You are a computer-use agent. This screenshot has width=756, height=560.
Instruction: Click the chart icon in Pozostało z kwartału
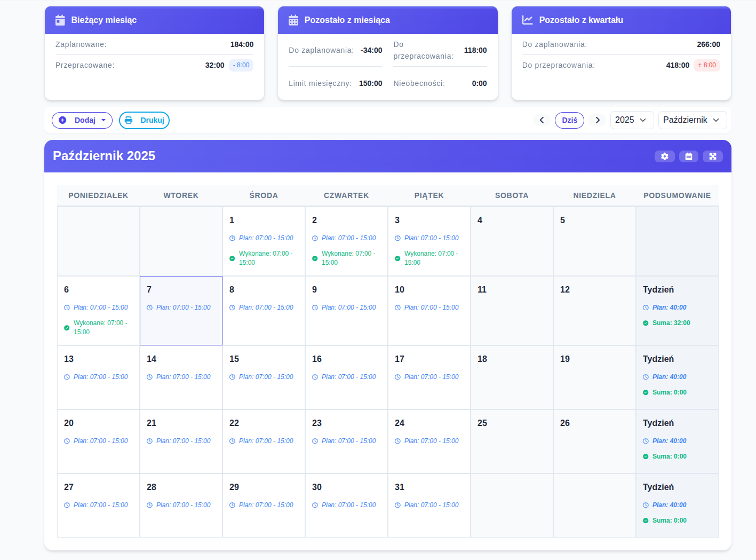click(x=527, y=20)
